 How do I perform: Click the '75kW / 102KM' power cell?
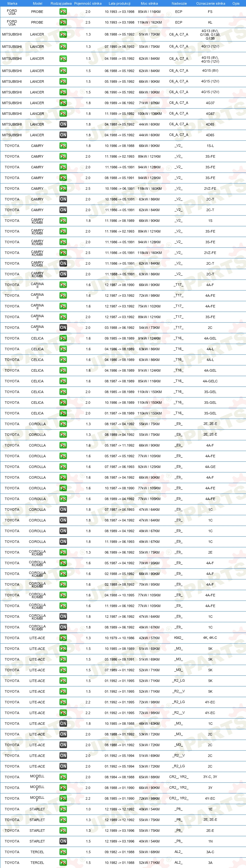click(x=149, y=306)
